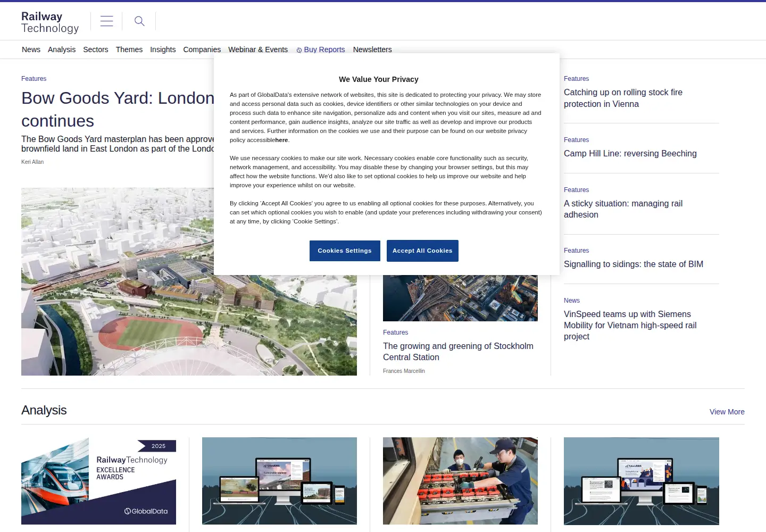Click Features label above Stockholm article
Viewport: 766px width, 532px height.
pos(396,332)
